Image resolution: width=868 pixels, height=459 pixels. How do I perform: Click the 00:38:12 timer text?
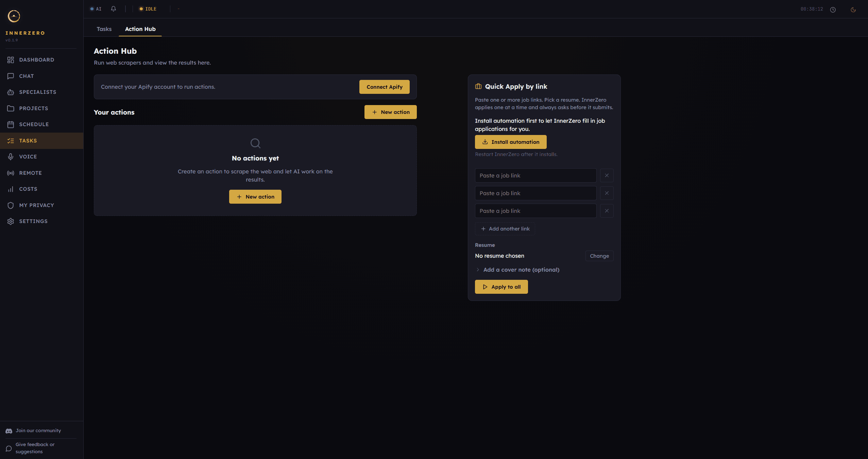(x=812, y=9)
